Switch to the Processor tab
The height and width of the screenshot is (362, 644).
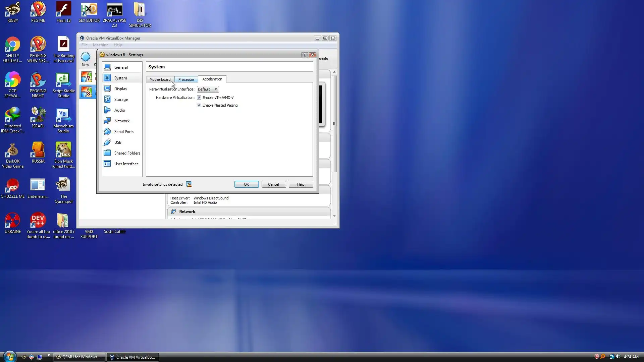pyautogui.click(x=186, y=79)
